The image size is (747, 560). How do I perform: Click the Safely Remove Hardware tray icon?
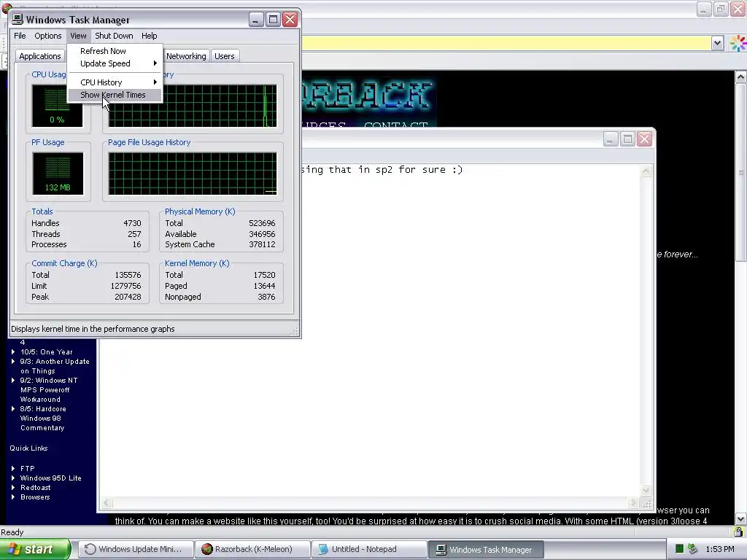coord(693,549)
